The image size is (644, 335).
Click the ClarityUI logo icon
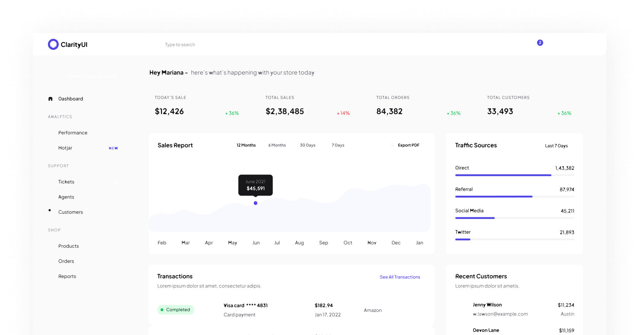point(53,44)
